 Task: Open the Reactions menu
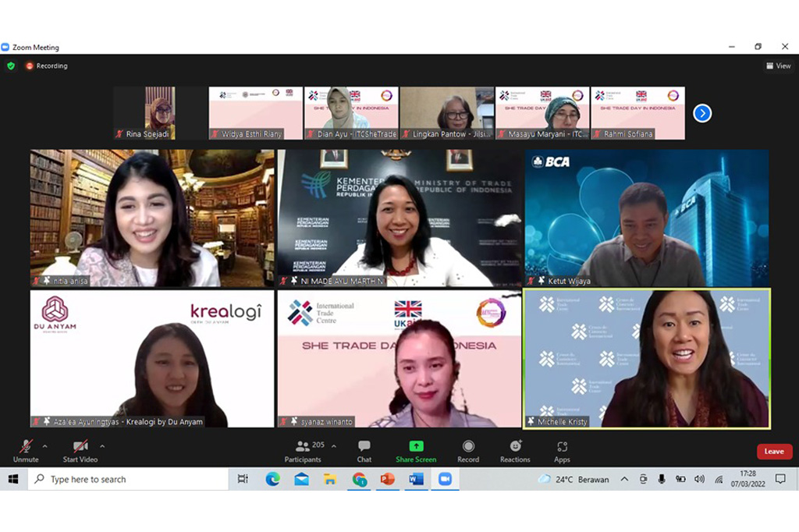515,451
